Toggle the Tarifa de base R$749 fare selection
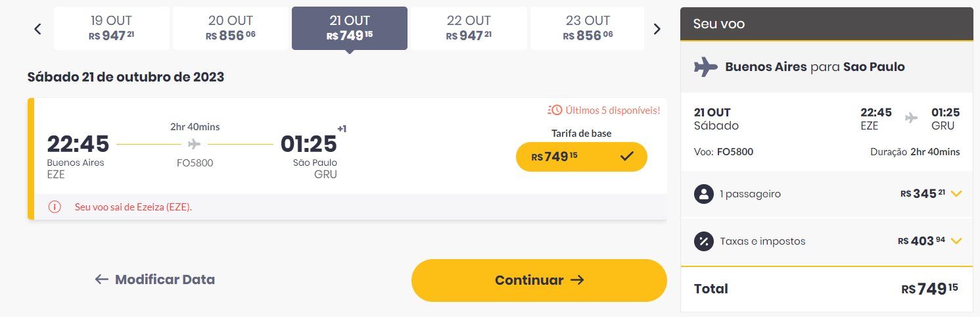The height and width of the screenshot is (317, 980). coord(582,157)
